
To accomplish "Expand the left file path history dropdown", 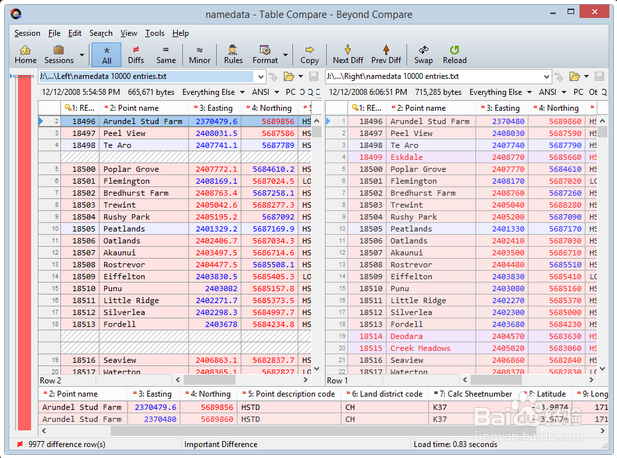I will (260, 76).
